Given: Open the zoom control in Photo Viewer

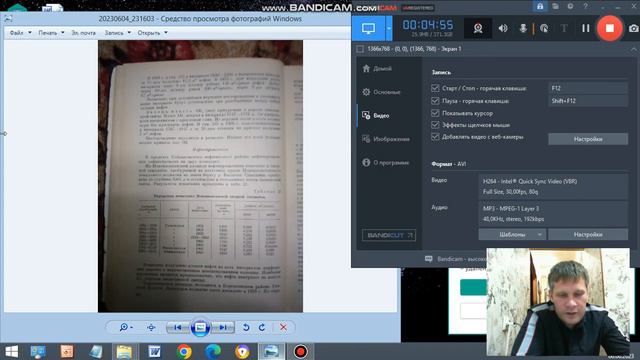Looking at the screenshot, I should point(126,327).
